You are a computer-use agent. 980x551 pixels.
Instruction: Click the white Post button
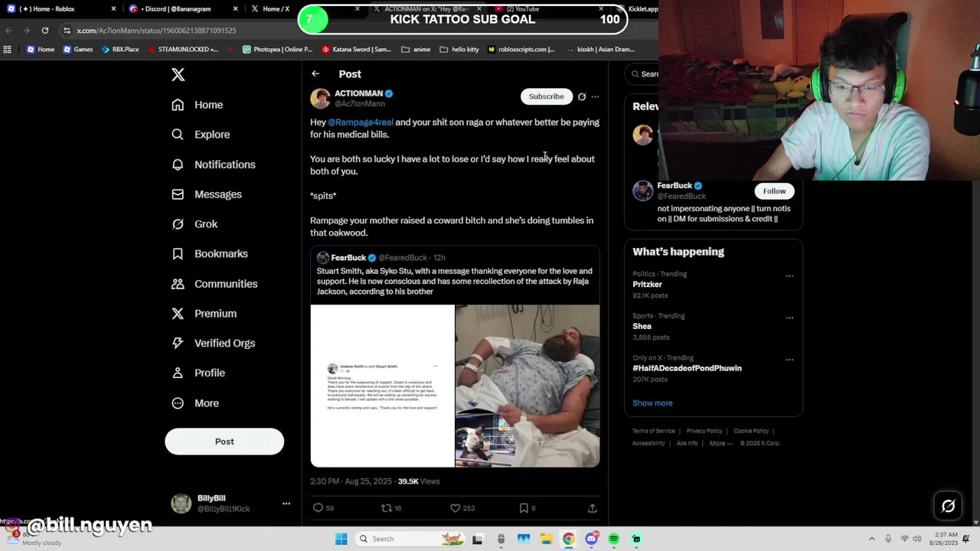click(x=224, y=442)
